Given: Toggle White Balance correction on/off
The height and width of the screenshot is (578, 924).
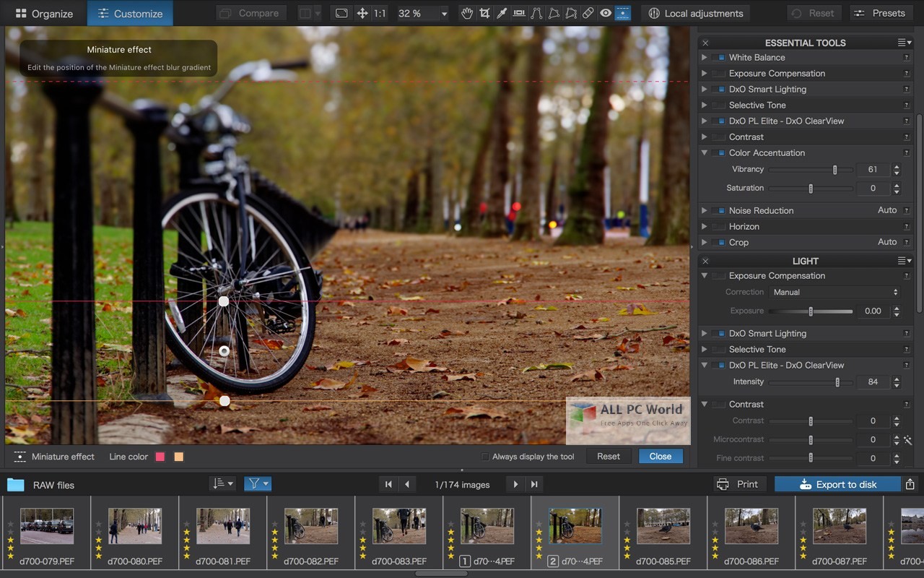Looking at the screenshot, I should (718, 57).
